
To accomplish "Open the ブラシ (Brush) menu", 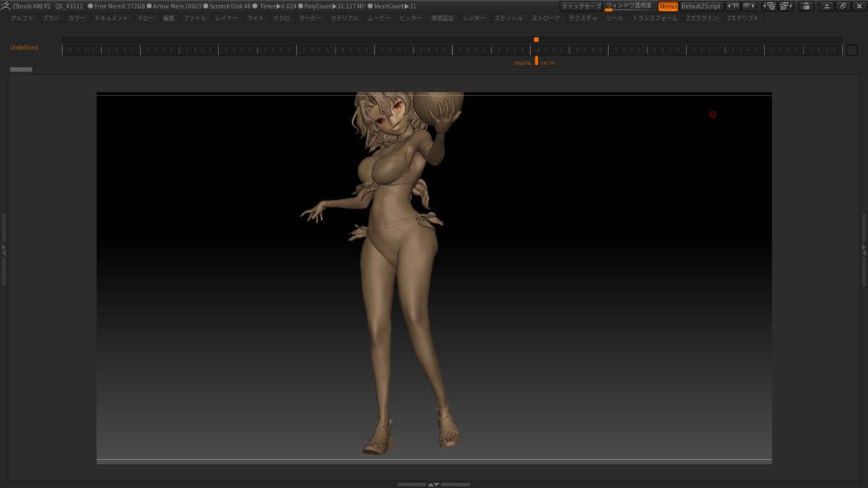I will [51, 18].
